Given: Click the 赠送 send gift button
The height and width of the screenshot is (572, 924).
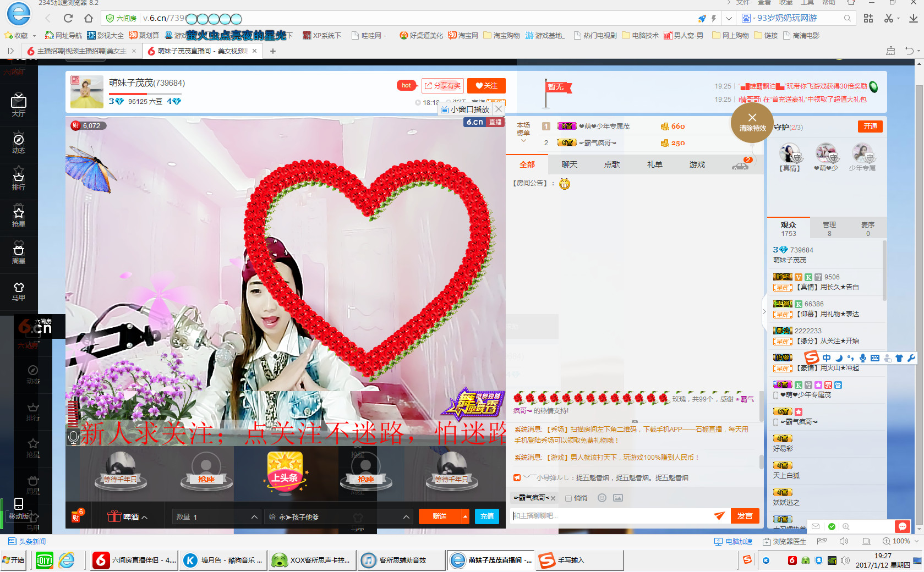Looking at the screenshot, I should (x=440, y=516).
